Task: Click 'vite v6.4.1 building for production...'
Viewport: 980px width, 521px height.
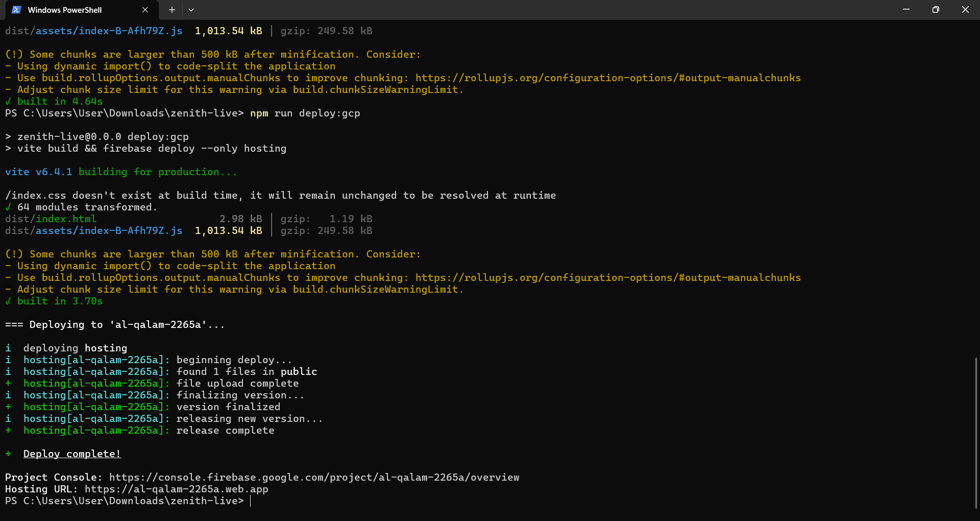Action: point(121,172)
